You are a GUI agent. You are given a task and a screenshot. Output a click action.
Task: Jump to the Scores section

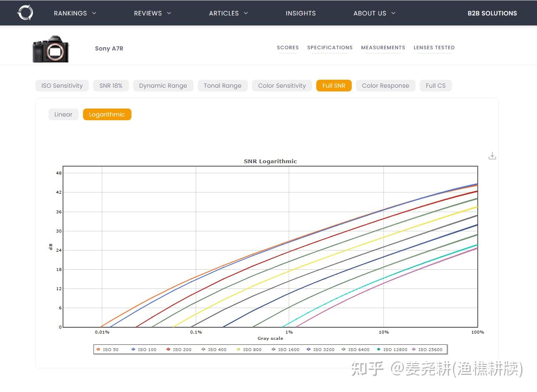pos(287,48)
